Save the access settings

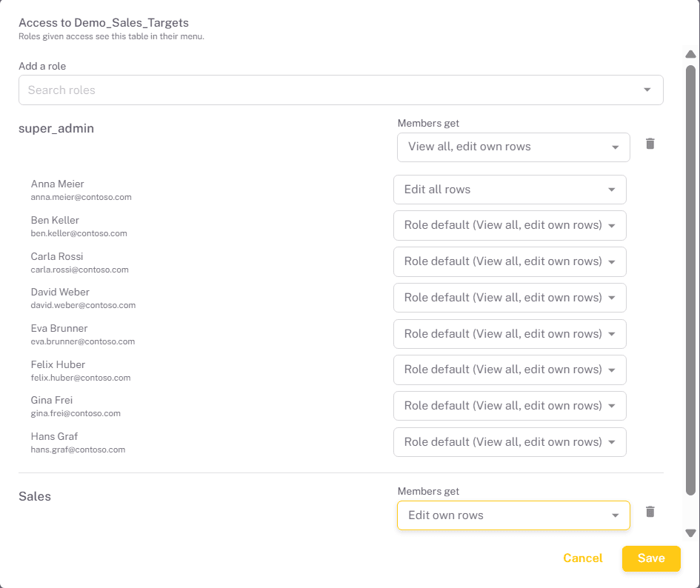pos(651,558)
